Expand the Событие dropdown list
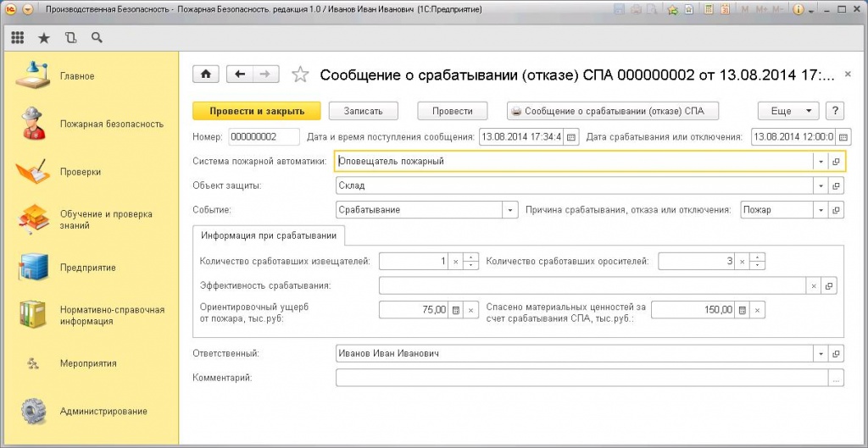Image resolution: width=868 pixels, height=448 pixels. [509, 210]
